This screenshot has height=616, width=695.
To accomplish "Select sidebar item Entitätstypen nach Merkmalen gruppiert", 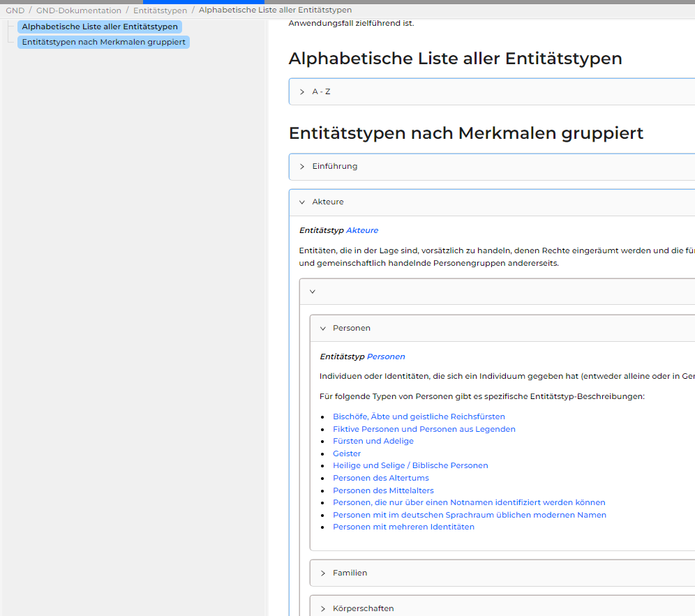I will [x=103, y=42].
